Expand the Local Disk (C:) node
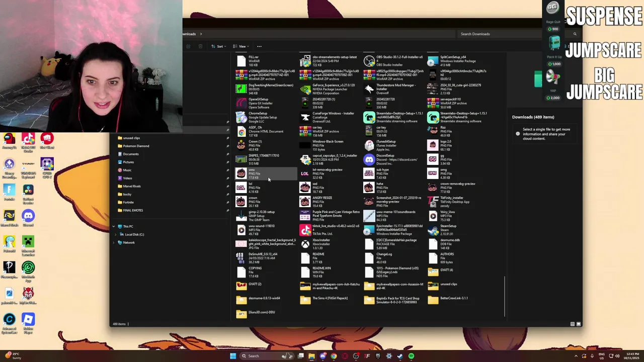 116,234
